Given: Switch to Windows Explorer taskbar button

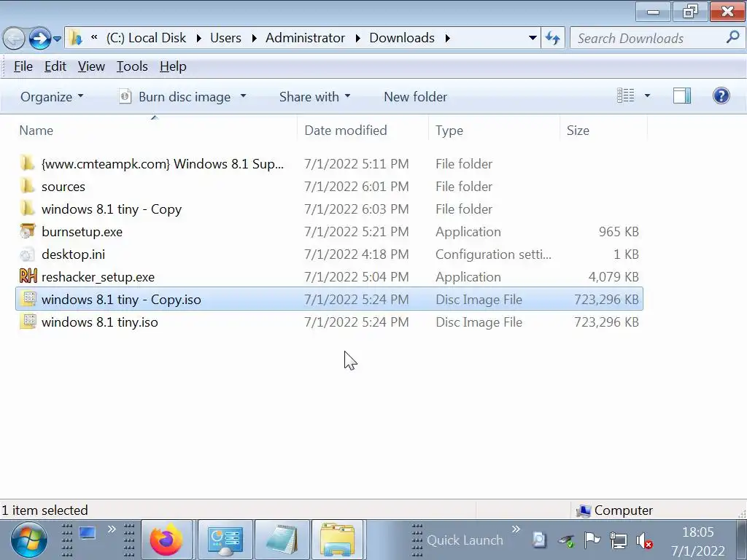Looking at the screenshot, I should point(337,540).
